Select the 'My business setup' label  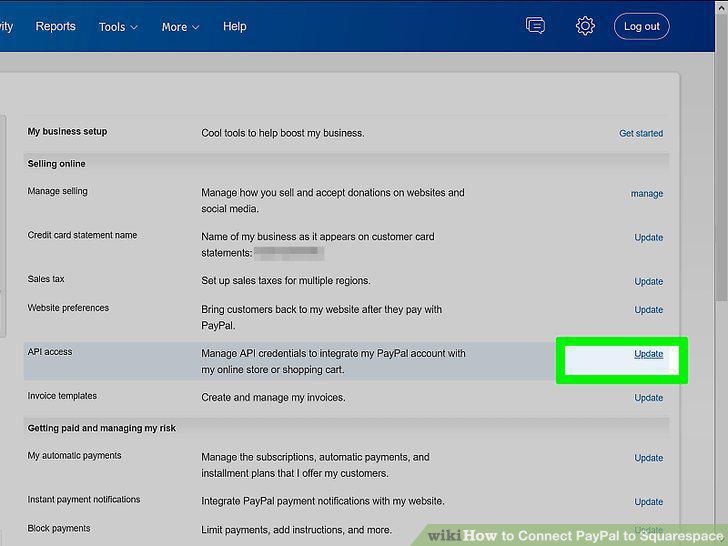point(67,131)
